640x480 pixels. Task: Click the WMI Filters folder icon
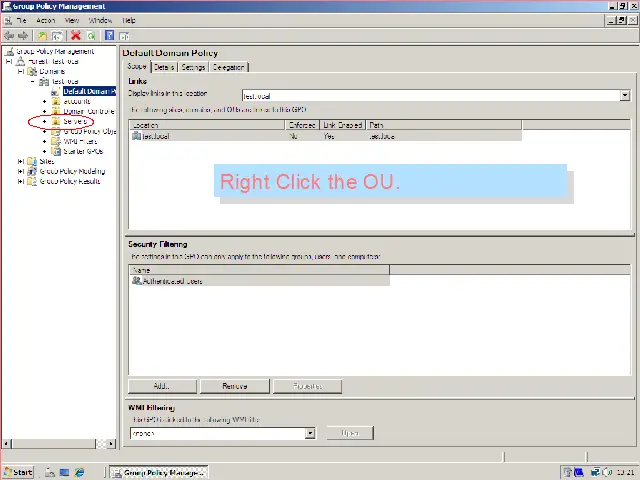click(56, 141)
